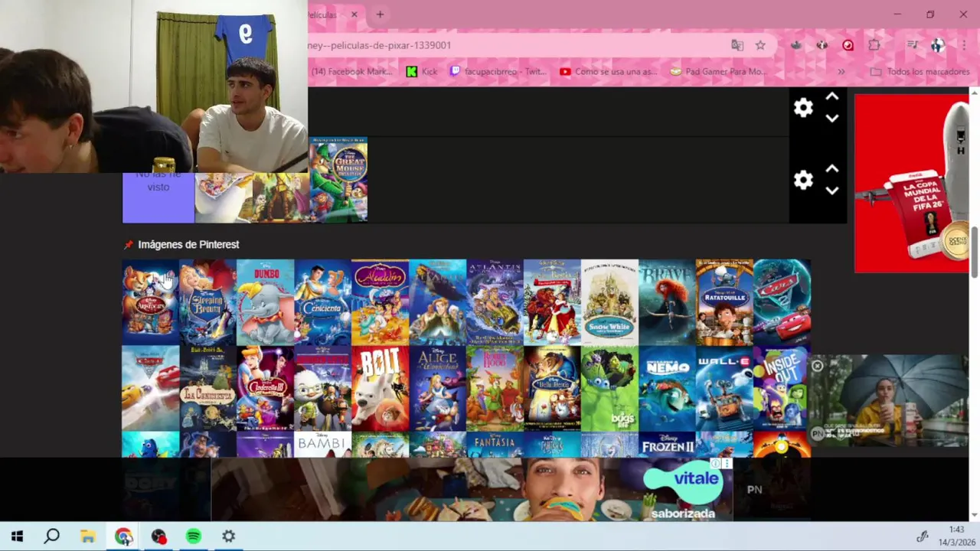Screen dimensions: 980x551
Task: Select the Aristocats poster
Action: [151, 302]
